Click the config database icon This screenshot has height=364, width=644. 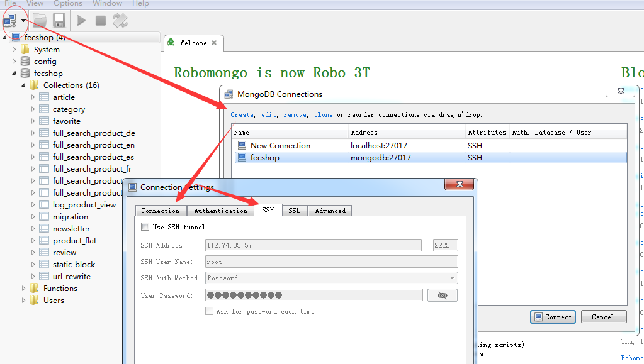25,61
